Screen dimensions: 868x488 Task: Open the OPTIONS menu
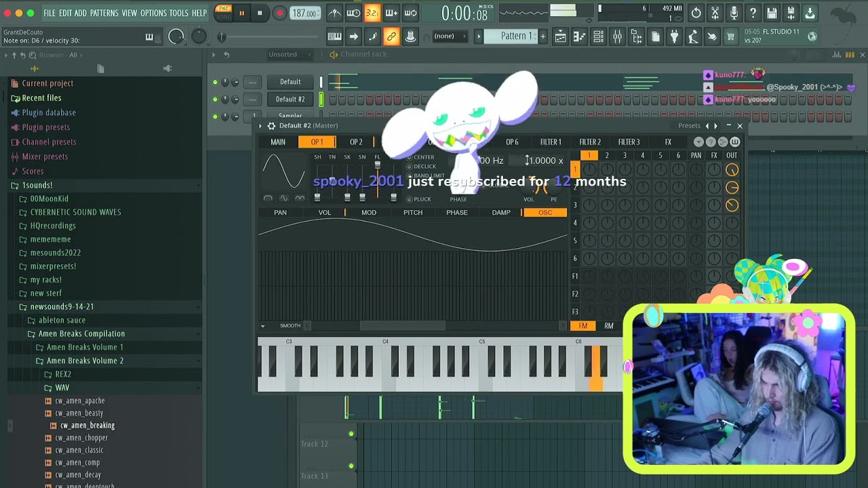[x=153, y=13]
